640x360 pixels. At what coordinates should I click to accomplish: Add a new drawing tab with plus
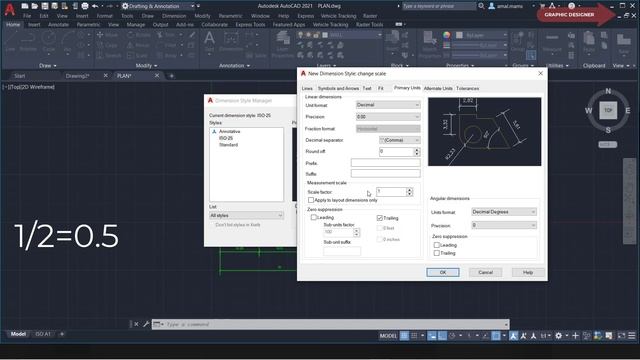(171, 76)
